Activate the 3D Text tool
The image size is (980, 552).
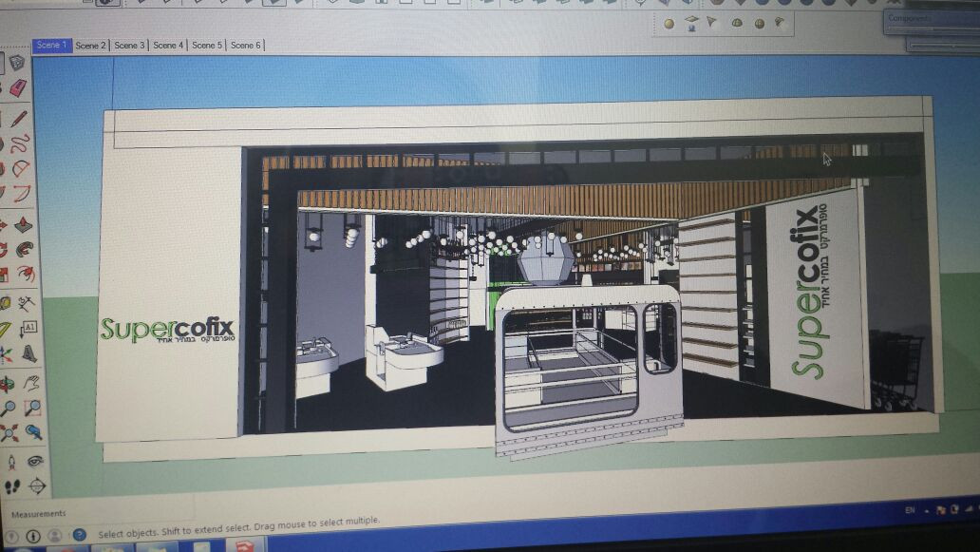pos(29,353)
